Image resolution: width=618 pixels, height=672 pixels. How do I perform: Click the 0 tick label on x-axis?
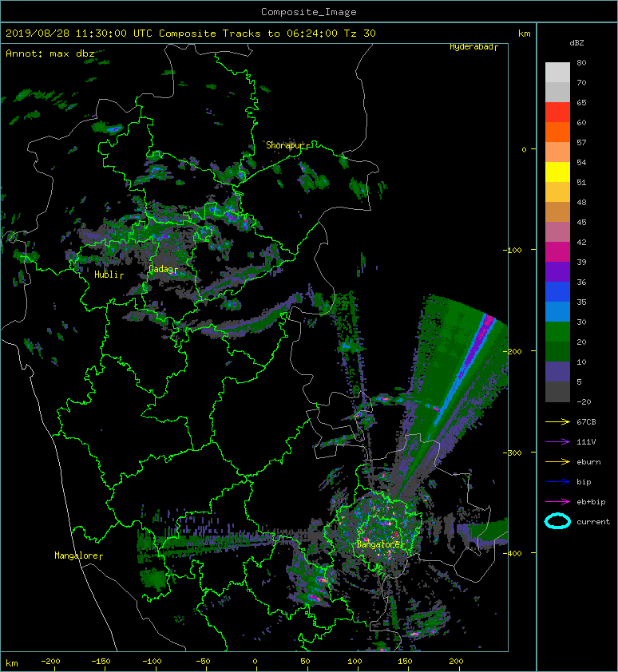(x=255, y=662)
